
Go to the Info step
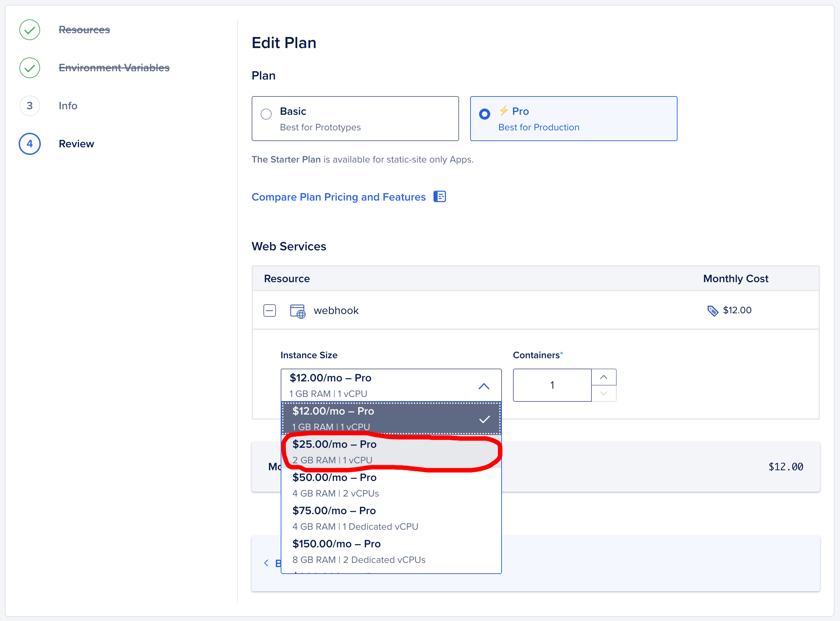(x=68, y=105)
